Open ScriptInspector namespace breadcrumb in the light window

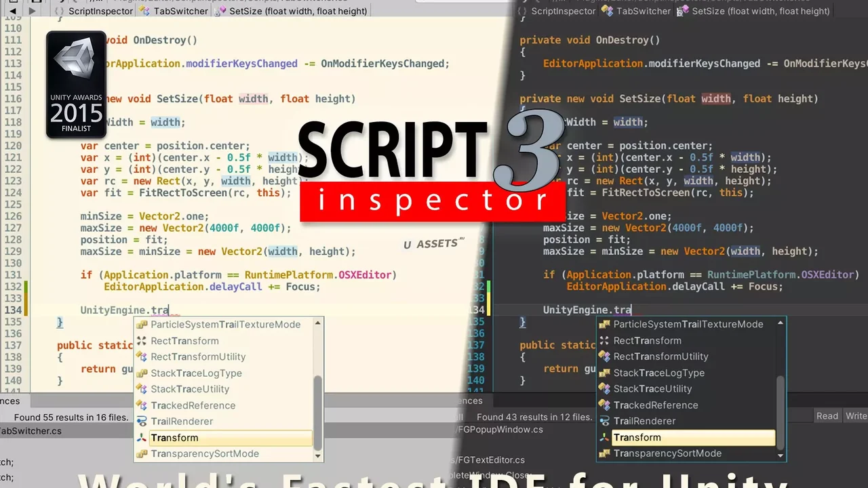click(x=92, y=11)
